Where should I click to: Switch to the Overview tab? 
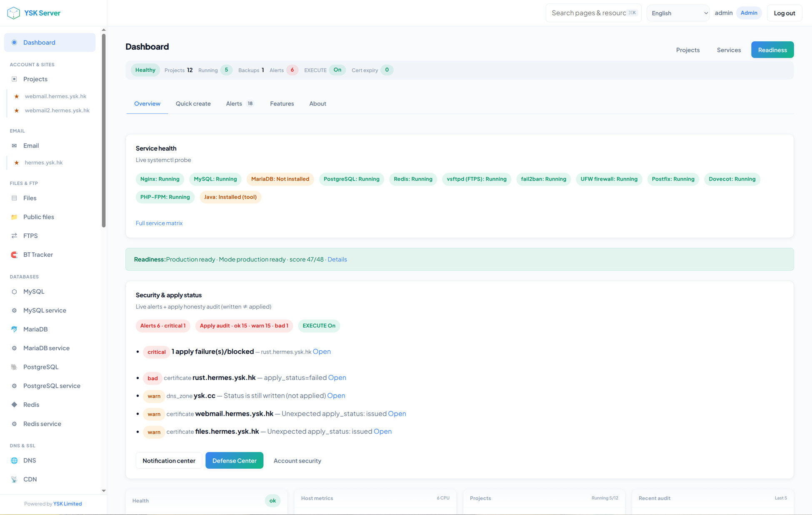coord(147,104)
